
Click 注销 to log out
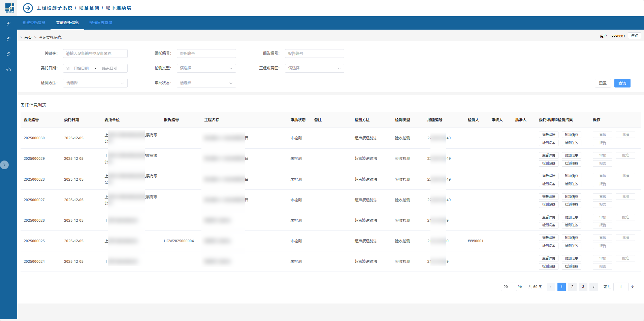coord(634,36)
